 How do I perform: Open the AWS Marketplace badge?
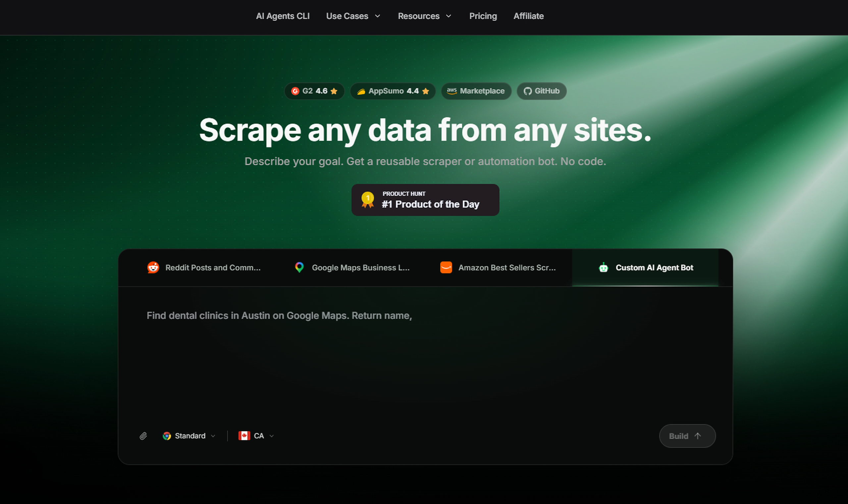pos(476,91)
